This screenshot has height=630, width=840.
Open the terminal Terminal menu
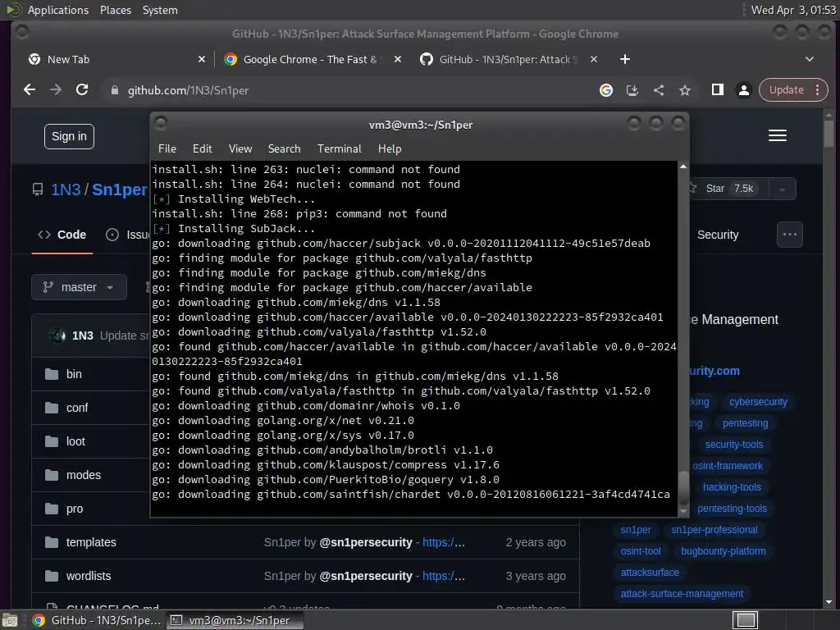339,149
